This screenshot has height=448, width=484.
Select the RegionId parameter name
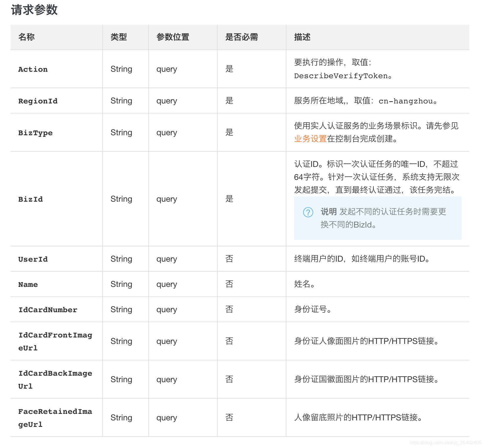[x=38, y=101]
